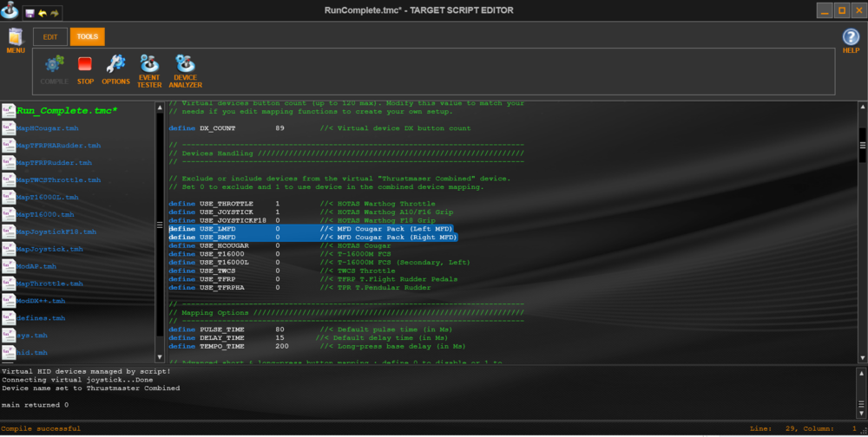Click code editor scrollbar down arrow
This screenshot has height=437, width=868.
tap(863, 358)
